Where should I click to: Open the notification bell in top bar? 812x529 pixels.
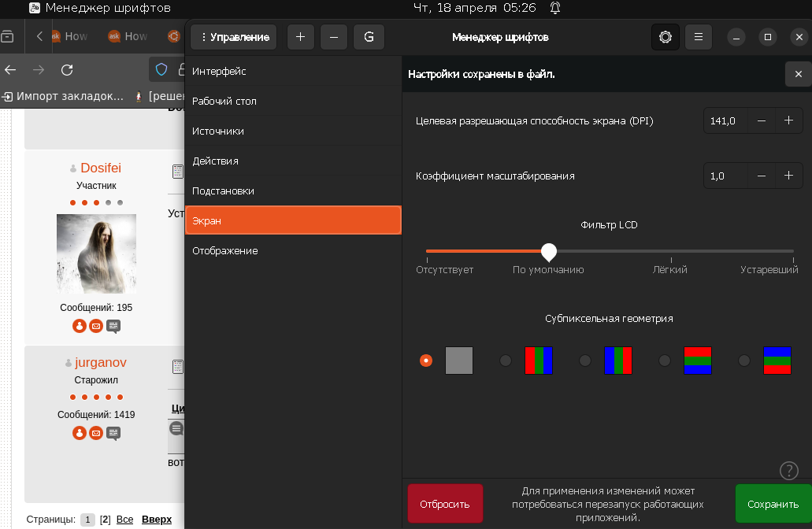tap(555, 8)
